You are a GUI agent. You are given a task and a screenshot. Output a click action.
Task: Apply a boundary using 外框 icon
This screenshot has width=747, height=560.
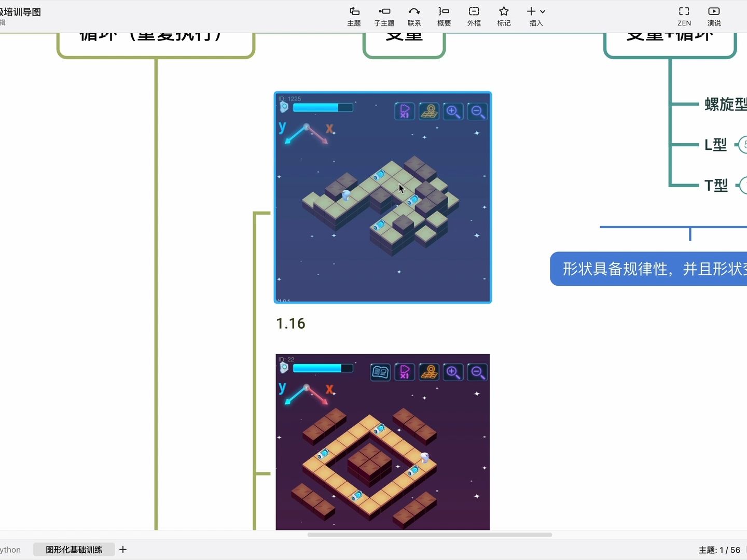pos(474,15)
